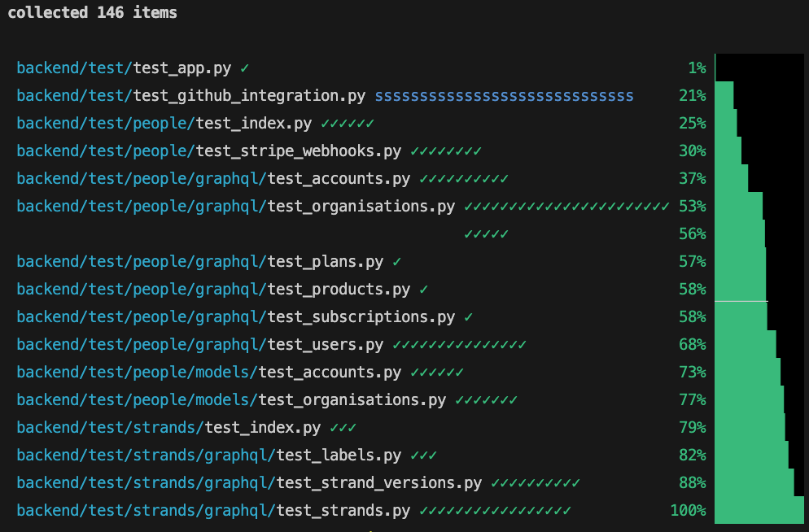Click the 53% progress value
The width and height of the screenshot is (809, 532).
coord(693,207)
